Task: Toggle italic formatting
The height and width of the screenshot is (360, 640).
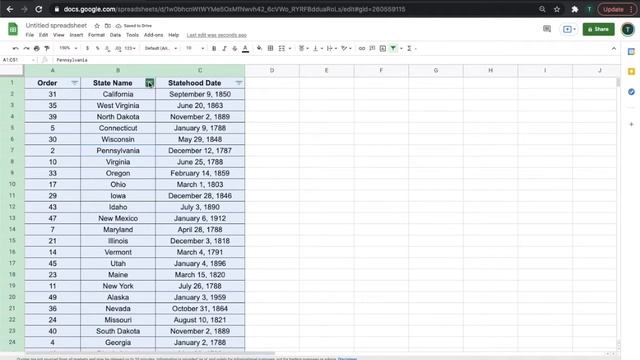Action: 224,48
